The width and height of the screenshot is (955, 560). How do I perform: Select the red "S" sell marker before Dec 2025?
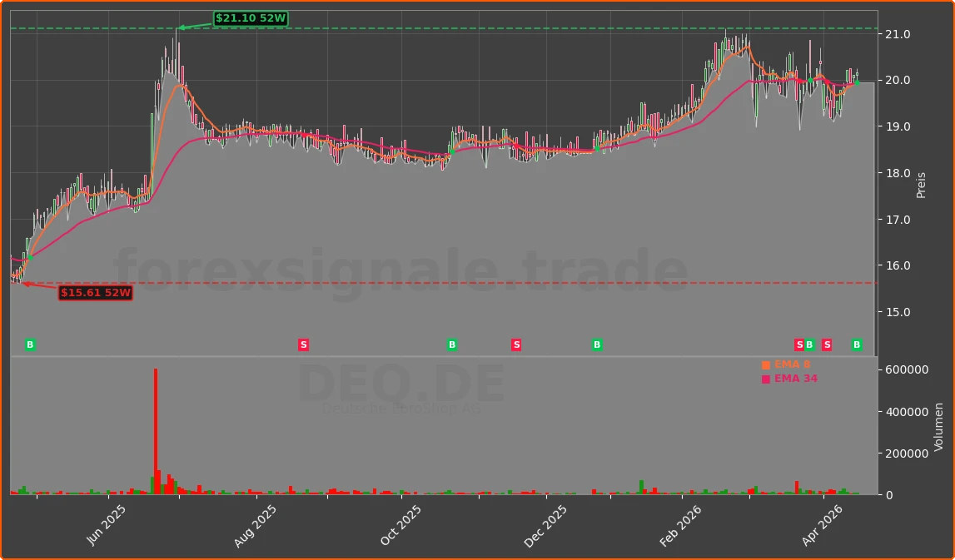516,344
